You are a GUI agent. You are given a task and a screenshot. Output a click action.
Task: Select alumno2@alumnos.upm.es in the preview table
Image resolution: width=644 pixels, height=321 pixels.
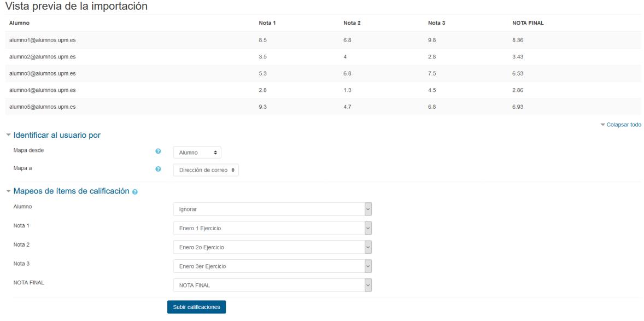pos(42,57)
